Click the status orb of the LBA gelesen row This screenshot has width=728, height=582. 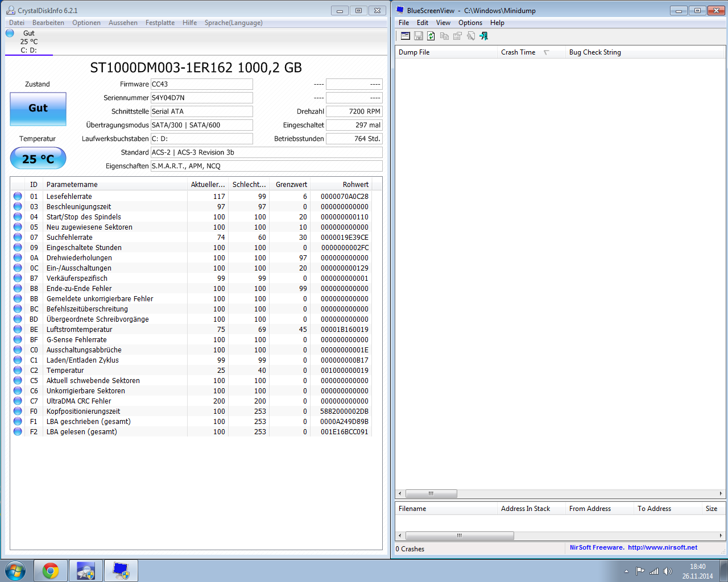(x=18, y=431)
